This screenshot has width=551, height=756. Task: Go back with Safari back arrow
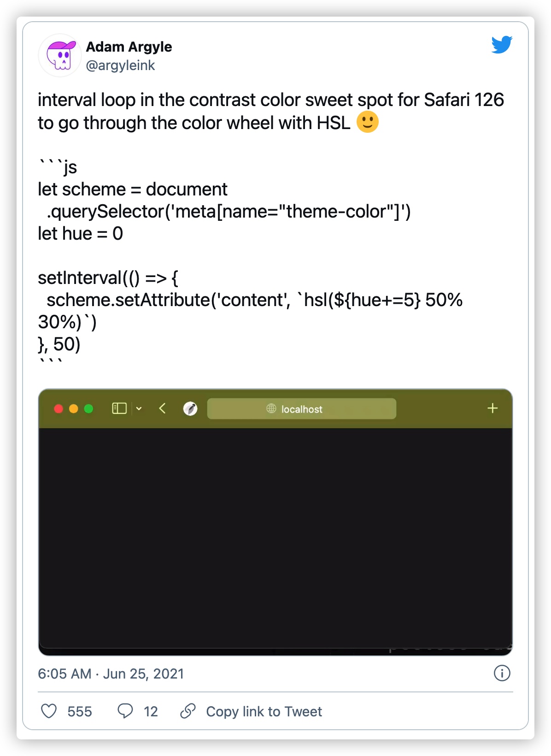pos(162,408)
